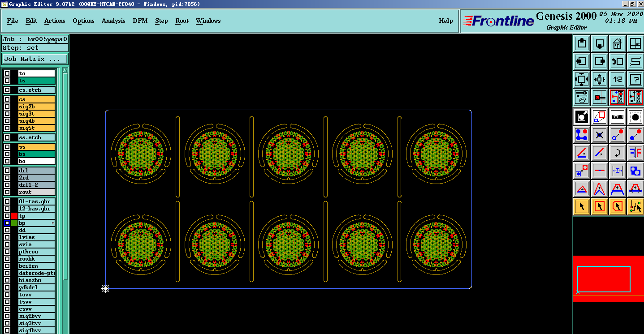
Task: Select the 2rd layer name
Action: (37, 178)
